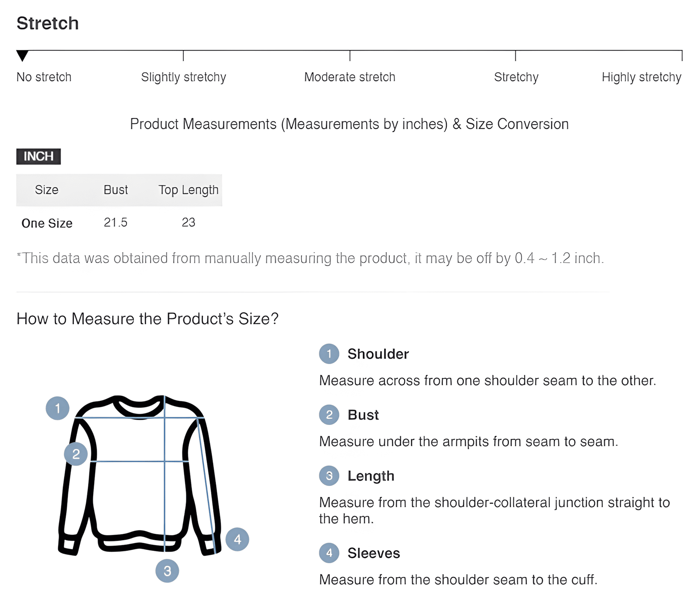Click the number 3 marker below the sweater
The height and width of the screenshot is (614, 700).
pos(167,571)
